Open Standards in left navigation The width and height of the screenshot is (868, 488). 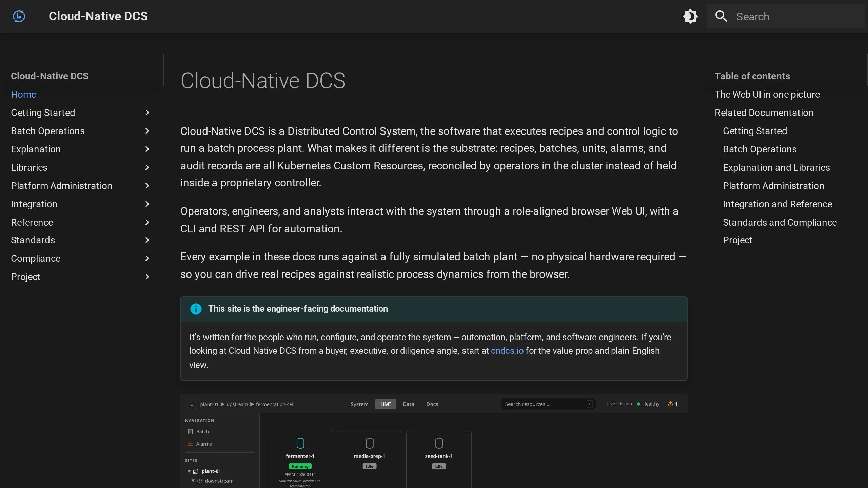tap(33, 240)
